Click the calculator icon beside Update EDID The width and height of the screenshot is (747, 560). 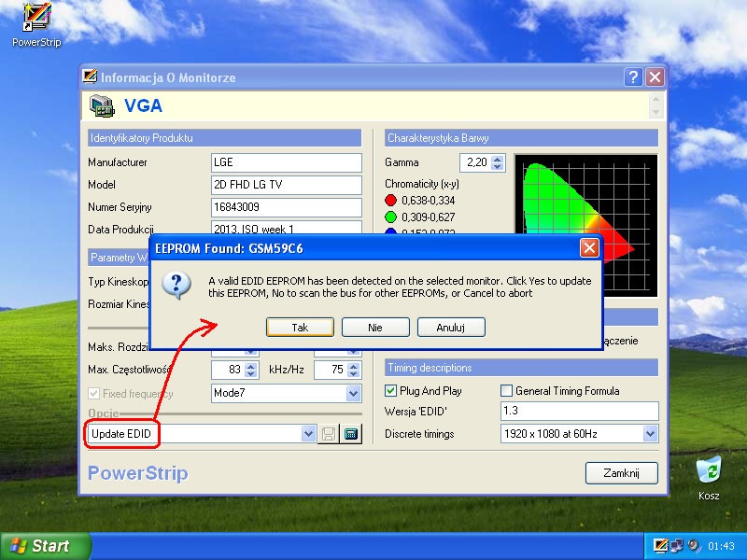coord(351,434)
